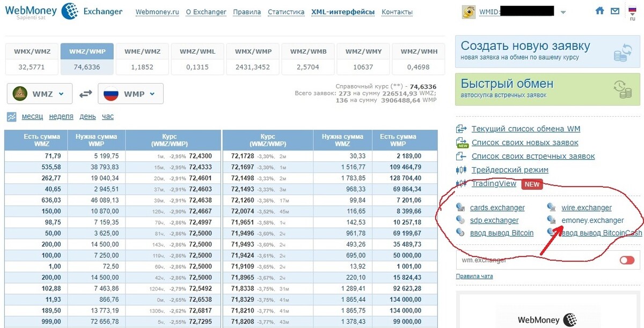Click NEW icon beside Список своих новых заявок

click(462, 143)
